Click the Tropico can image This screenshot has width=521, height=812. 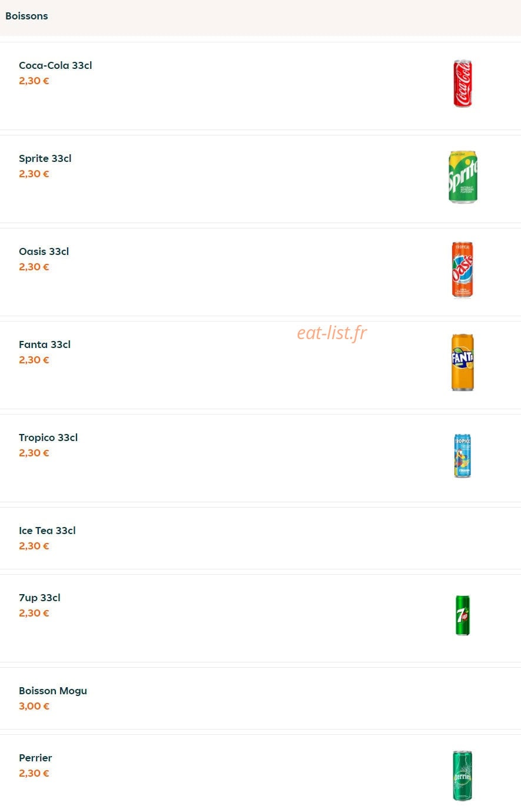coord(463,456)
